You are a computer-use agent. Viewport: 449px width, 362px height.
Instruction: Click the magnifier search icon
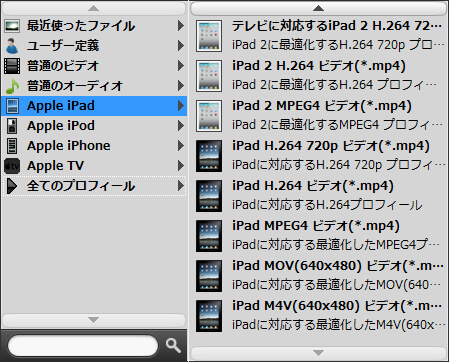coord(173,346)
